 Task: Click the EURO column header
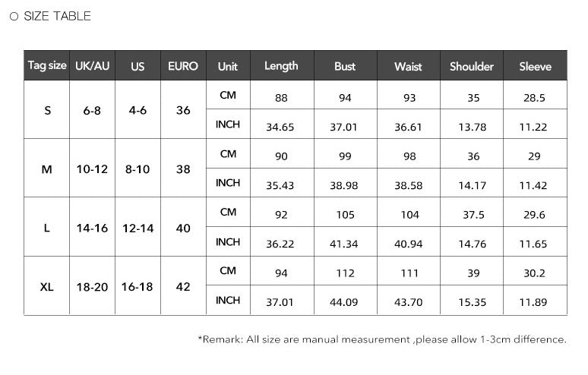[x=183, y=65]
